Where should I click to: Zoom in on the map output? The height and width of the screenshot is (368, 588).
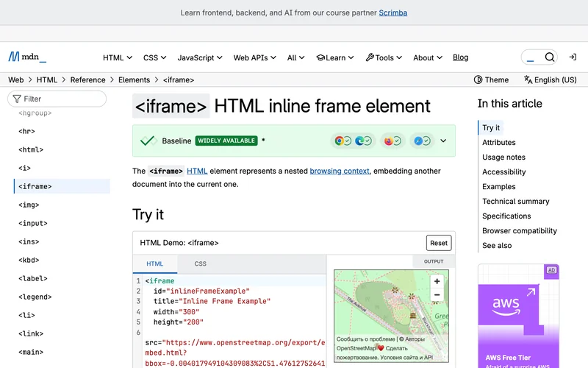pyautogui.click(x=437, y=281)
